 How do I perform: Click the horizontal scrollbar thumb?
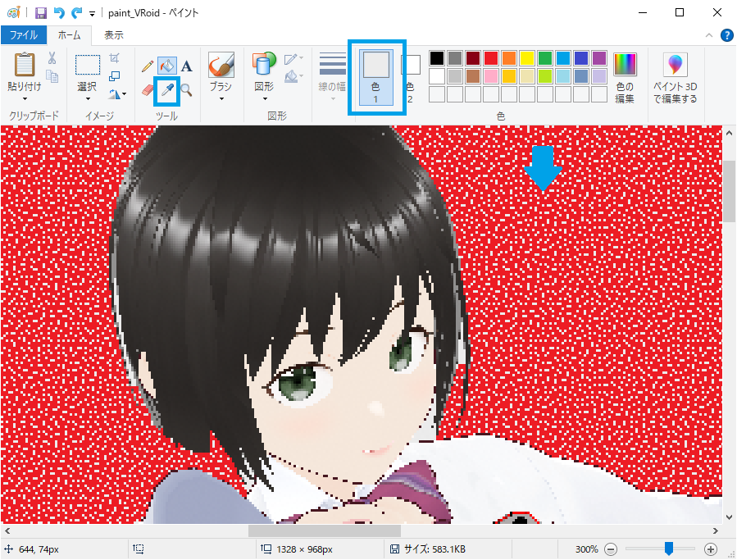point(325,530)
